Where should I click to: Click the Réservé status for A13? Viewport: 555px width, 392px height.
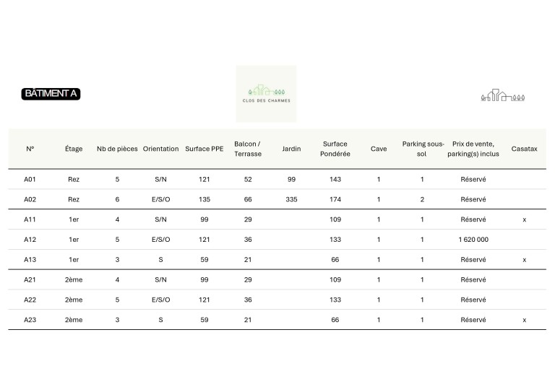click(x=473, y=260)
